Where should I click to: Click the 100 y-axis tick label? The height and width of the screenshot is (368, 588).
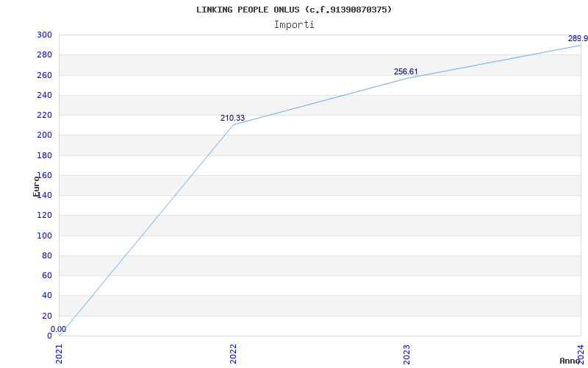44,236
